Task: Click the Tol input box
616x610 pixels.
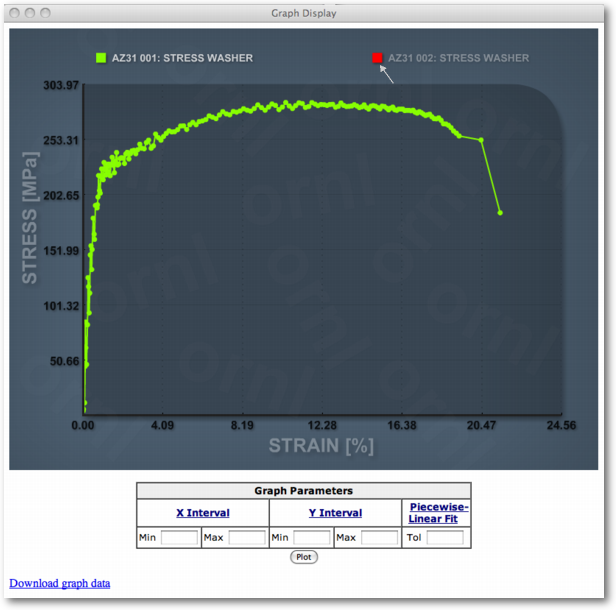Action: tap(445, 538)
